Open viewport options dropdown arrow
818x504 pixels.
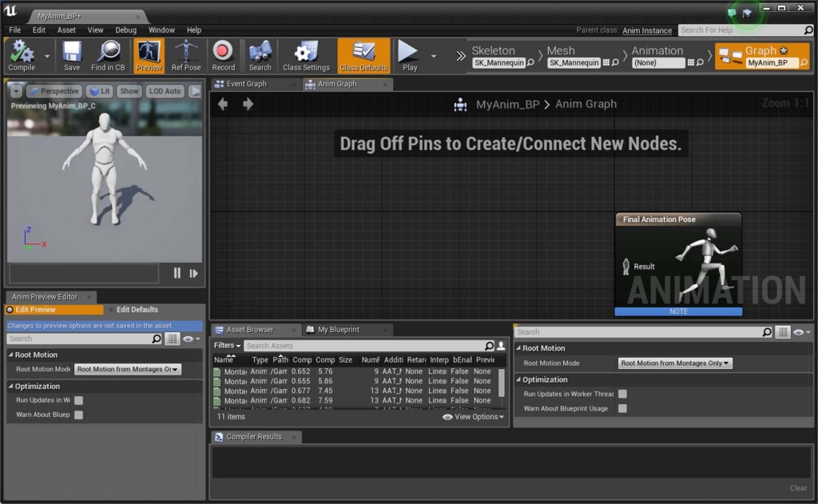16,91
